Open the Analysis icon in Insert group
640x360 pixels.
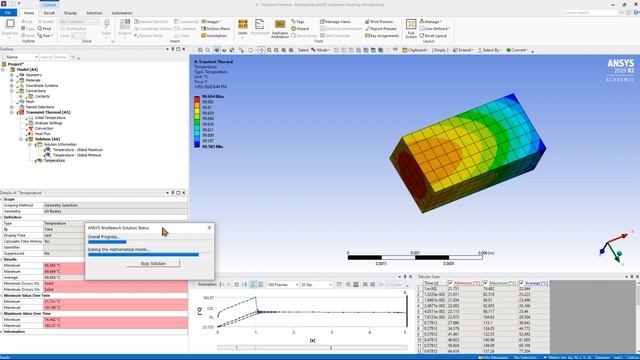point(124,27)
